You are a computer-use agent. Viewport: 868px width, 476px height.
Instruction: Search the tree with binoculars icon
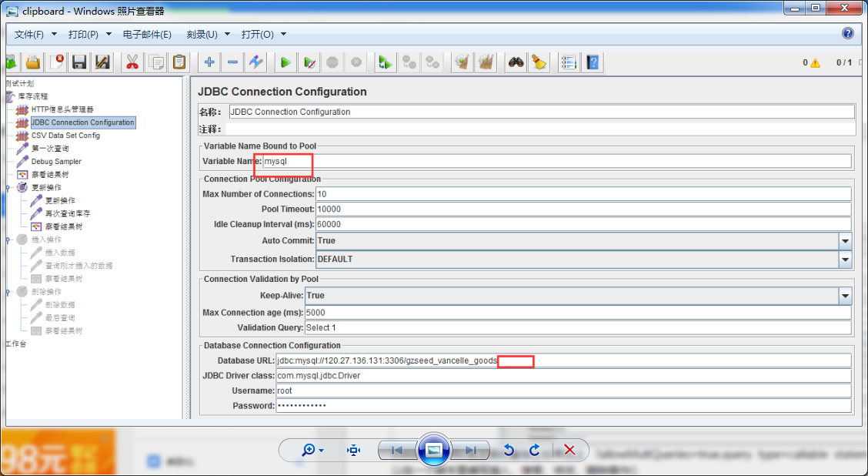click(516, 62)
